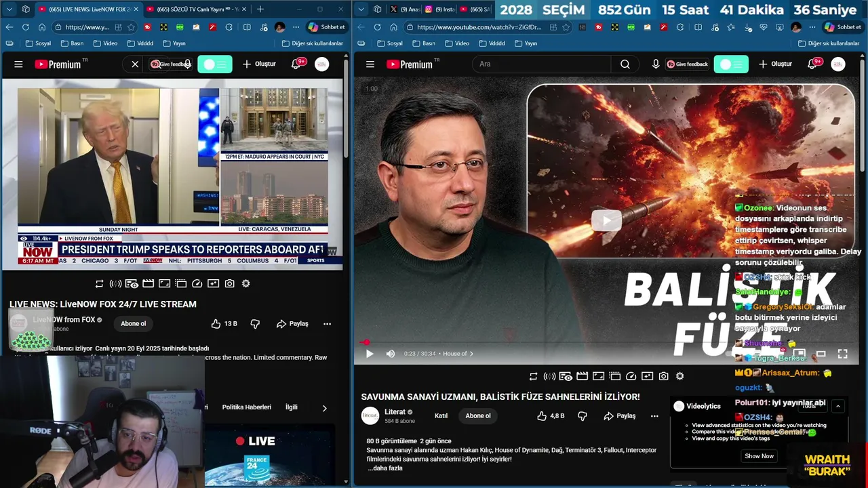
Task: Click loop icon under FOX stream
Action: click(100, 283)
